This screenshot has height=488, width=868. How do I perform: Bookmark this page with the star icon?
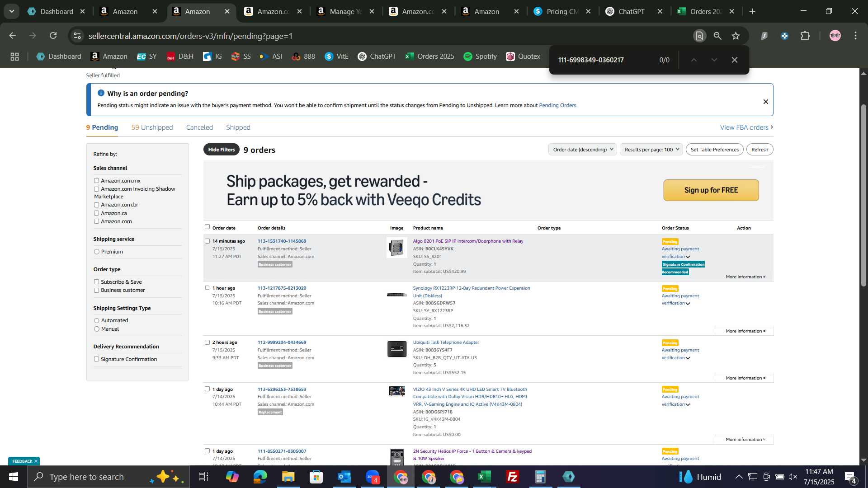(736, 36)
